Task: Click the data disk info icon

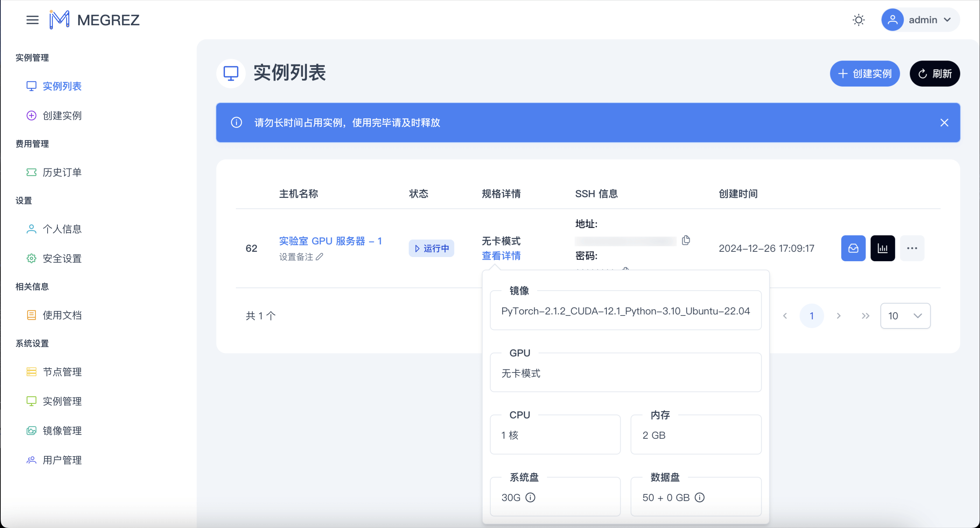Action: [699, 497]
